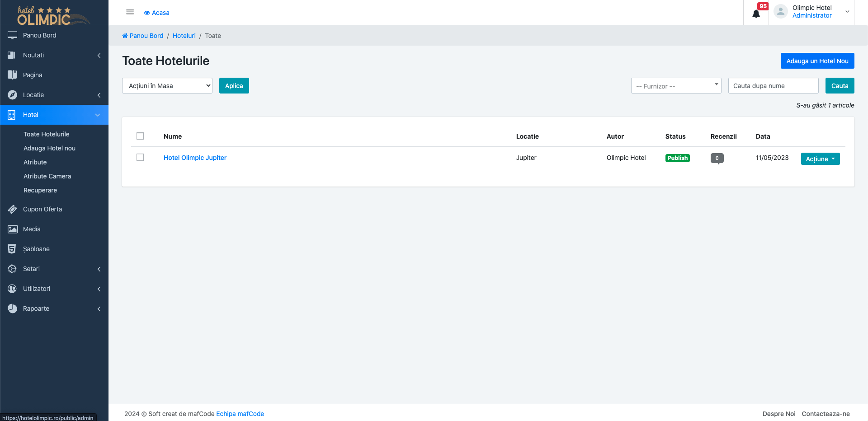Click the Panou Bord monitor icon in sidebar
The height and width of the screenshot is (421, 868).
[12, 35]
